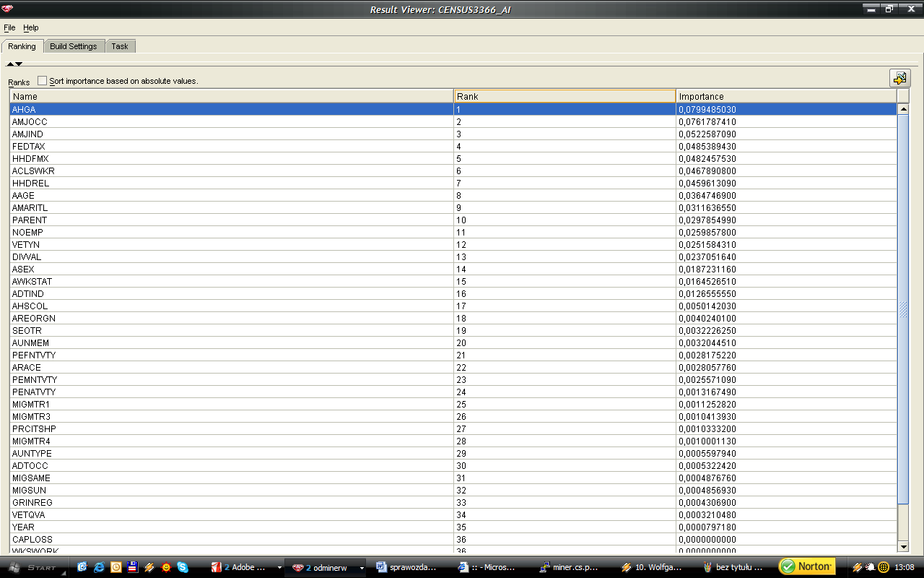Expand the odminerw taskbar group dropdown arrow
Screen dimensions: 924x578
tap(362, 568)
